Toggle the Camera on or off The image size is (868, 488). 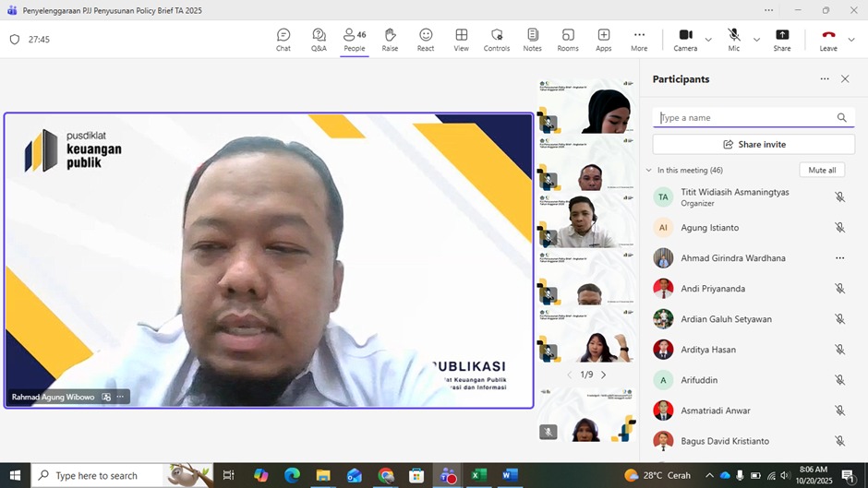point(685,40)
